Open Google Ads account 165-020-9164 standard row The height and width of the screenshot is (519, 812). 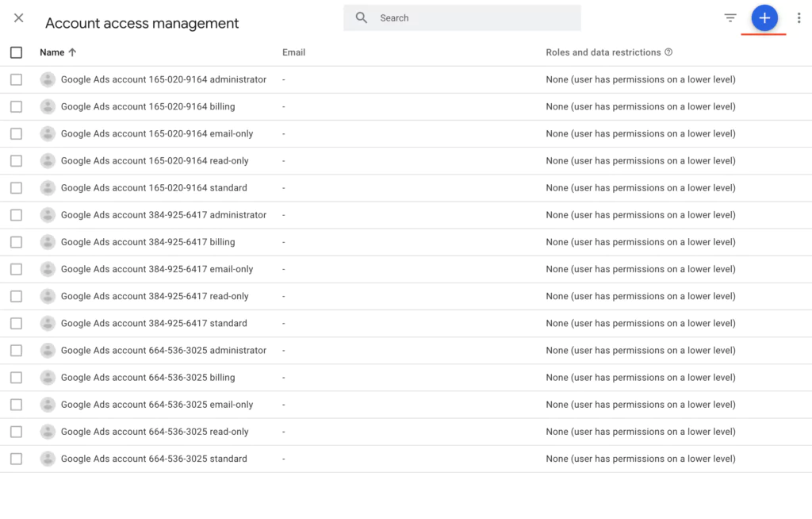154,188
